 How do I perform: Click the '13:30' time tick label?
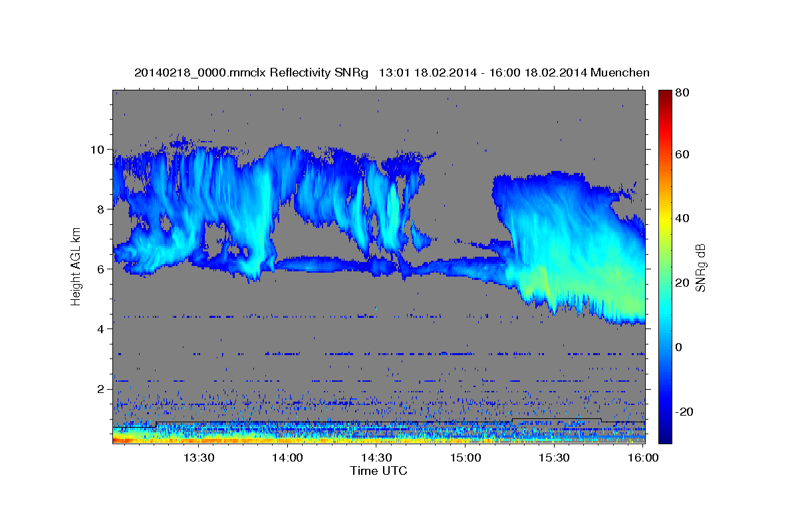coord(199,458)
